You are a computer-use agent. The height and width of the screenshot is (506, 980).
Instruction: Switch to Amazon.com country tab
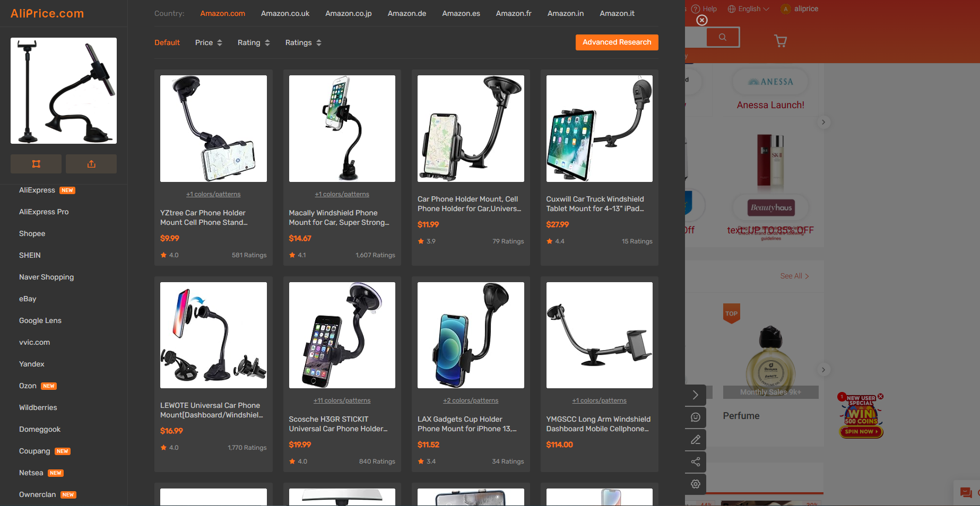[x=222, y=13]
